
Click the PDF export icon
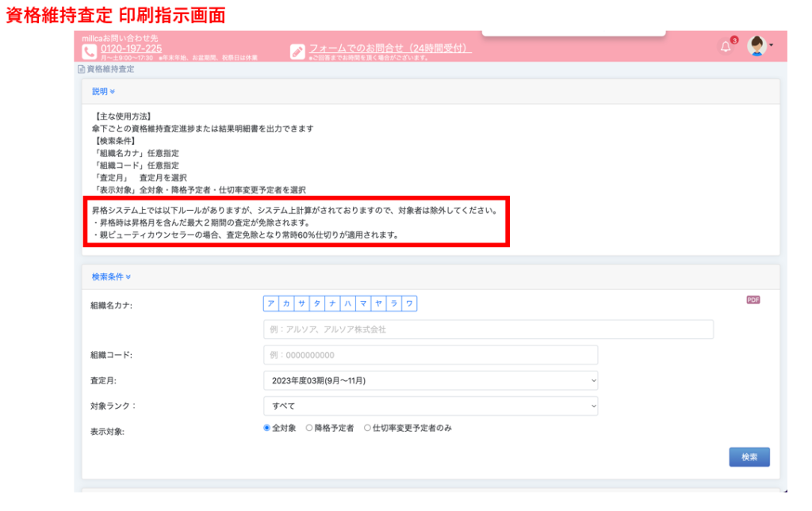(753, 299)
